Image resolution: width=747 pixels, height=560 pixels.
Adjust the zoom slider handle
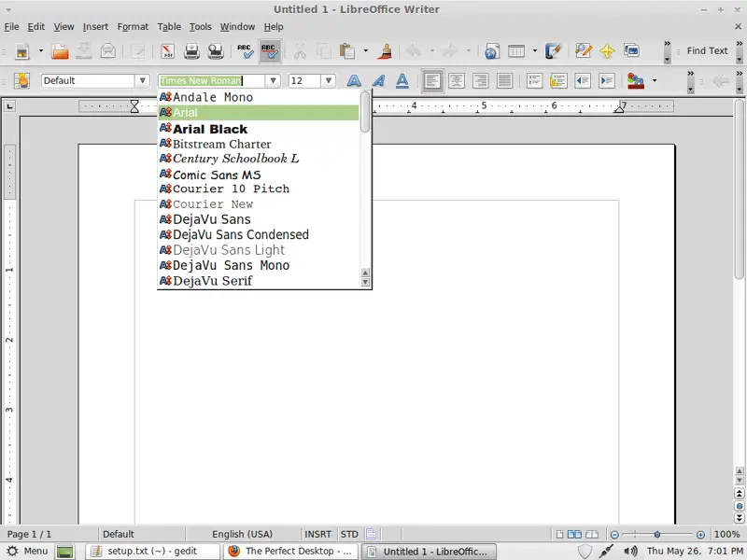657,534
